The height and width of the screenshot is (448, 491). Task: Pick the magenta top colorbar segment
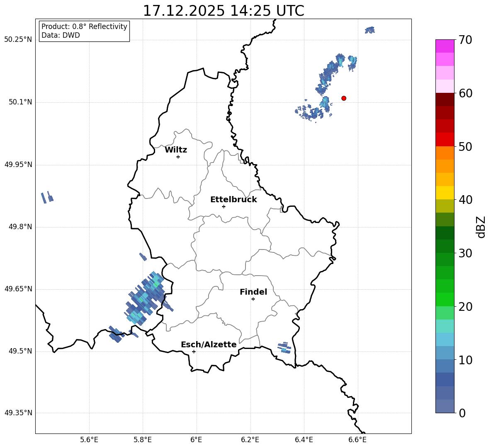pos(445,46)
